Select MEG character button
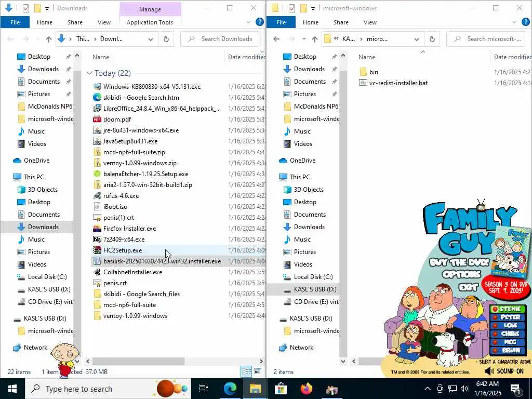The height and width of the screenshot is (399, 532). pyautogui.click(x=508, y=342)
